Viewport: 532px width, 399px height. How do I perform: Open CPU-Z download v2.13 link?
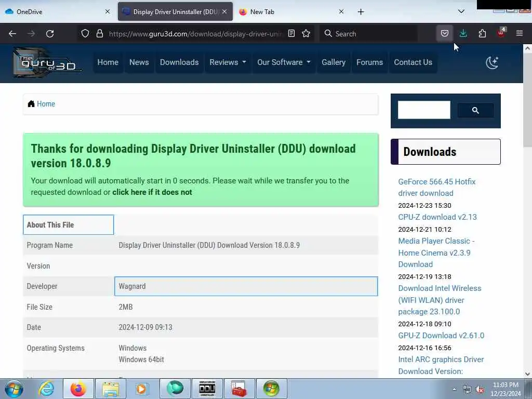[437, 217]
